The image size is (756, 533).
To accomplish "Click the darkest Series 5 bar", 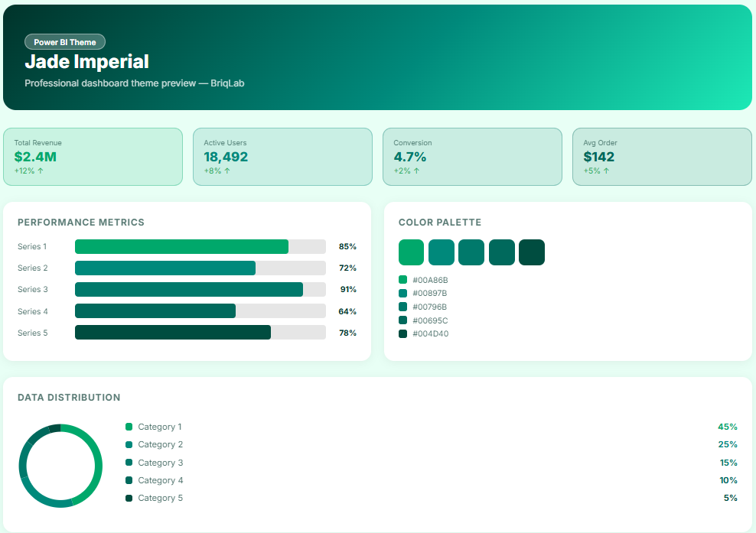I will (x=173, y=333).
